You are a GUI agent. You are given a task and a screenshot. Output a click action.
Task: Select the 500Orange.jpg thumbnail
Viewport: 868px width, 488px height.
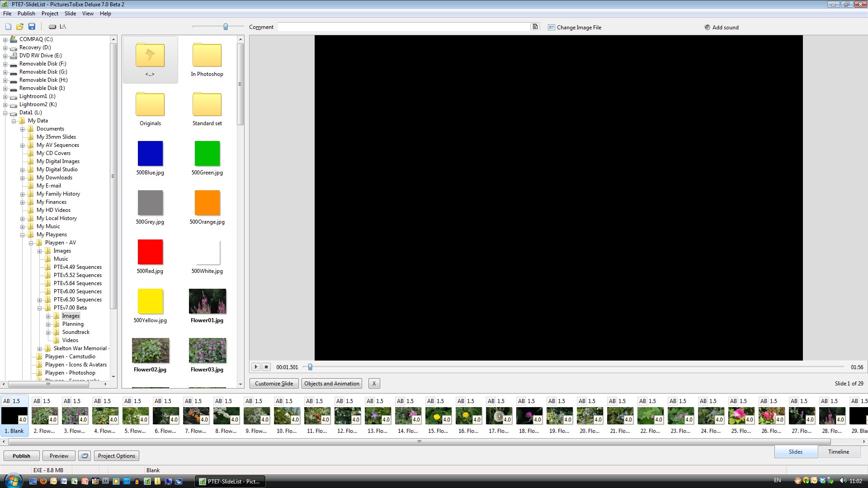tap(207, 203)
